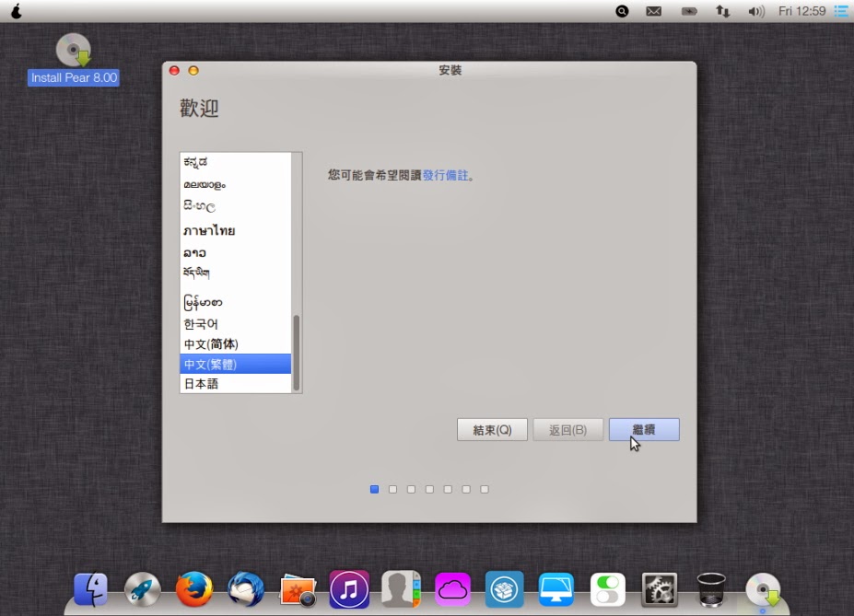Open the Contacts dock icon
The width and height of the screenshot is (854, 616).
(401, 589)
